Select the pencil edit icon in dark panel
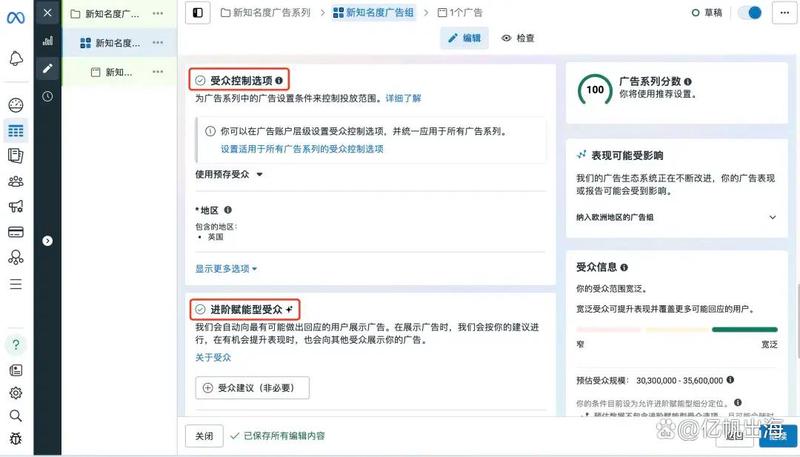800x457 pixels. click(47, 69)
